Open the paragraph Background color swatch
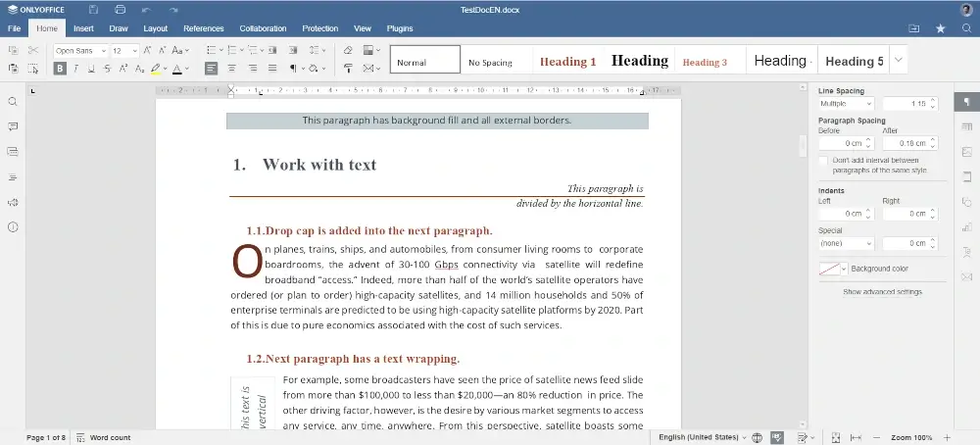The width and height of the screenshot is (980, 445). coord(833,269)
